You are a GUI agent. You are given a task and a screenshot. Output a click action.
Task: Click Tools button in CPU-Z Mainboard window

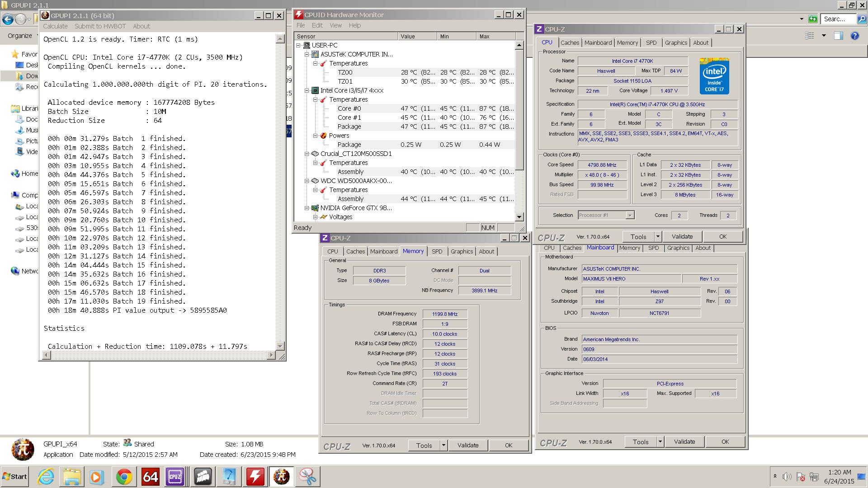(x=641, y=442)
